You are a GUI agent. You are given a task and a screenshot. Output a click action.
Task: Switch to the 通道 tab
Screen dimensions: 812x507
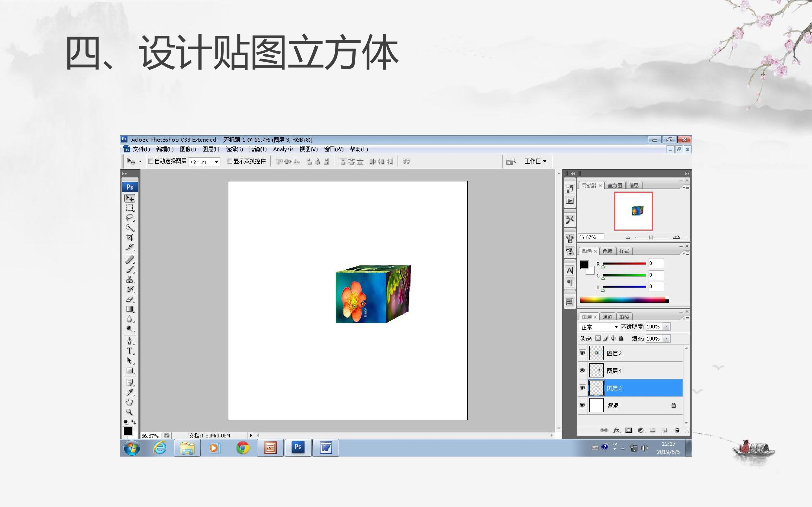pos(607,317)
